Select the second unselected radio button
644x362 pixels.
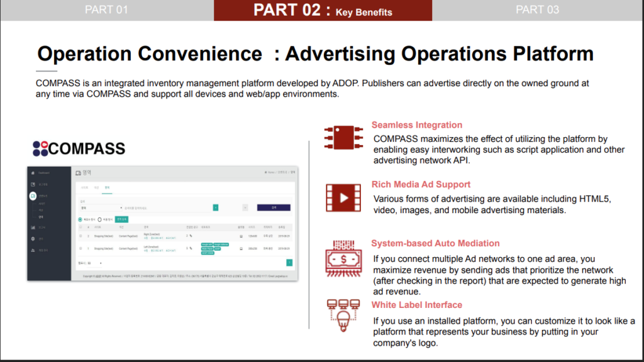pos(99,219)
